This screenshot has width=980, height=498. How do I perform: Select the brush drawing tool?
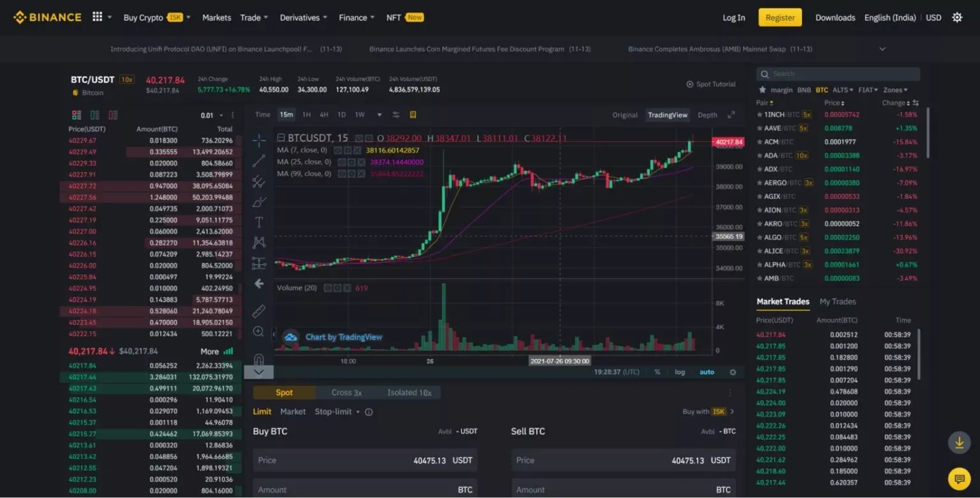(x=259, y=202)
